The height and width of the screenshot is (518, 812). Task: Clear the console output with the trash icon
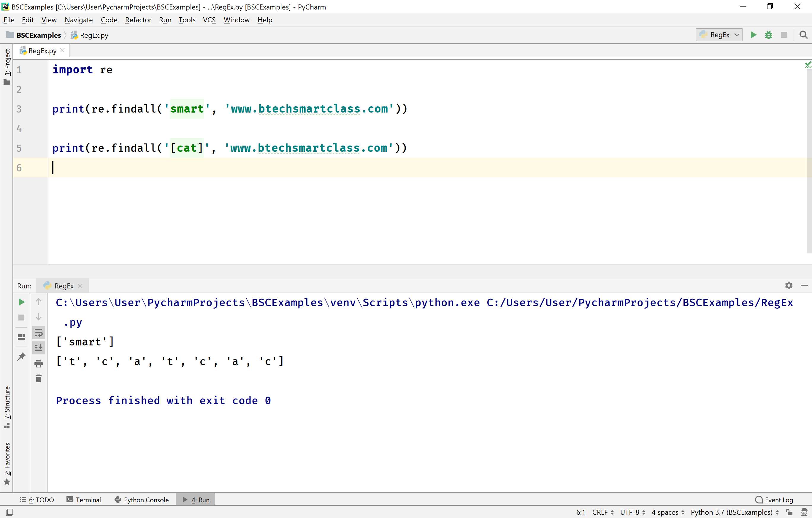(39, 378)
